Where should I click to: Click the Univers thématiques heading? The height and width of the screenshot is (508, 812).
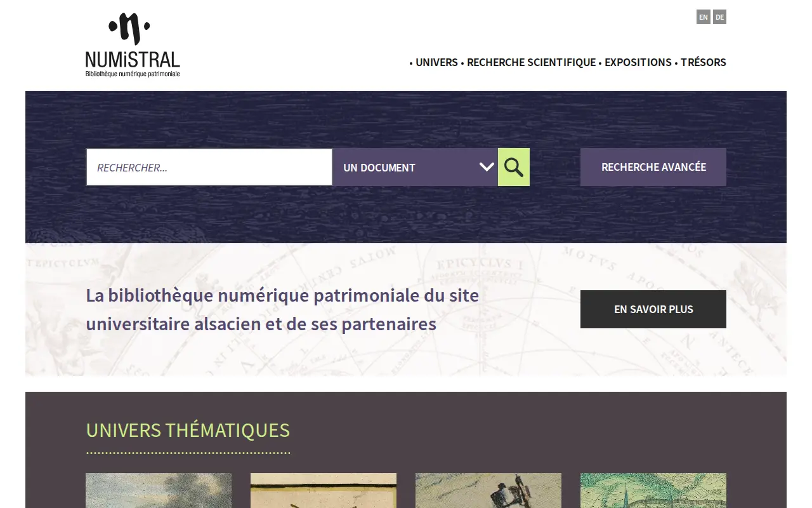(188, 431)
